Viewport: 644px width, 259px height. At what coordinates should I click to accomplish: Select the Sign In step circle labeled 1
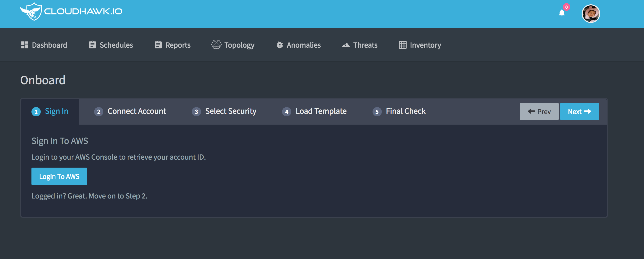click(x=36, y=111)
